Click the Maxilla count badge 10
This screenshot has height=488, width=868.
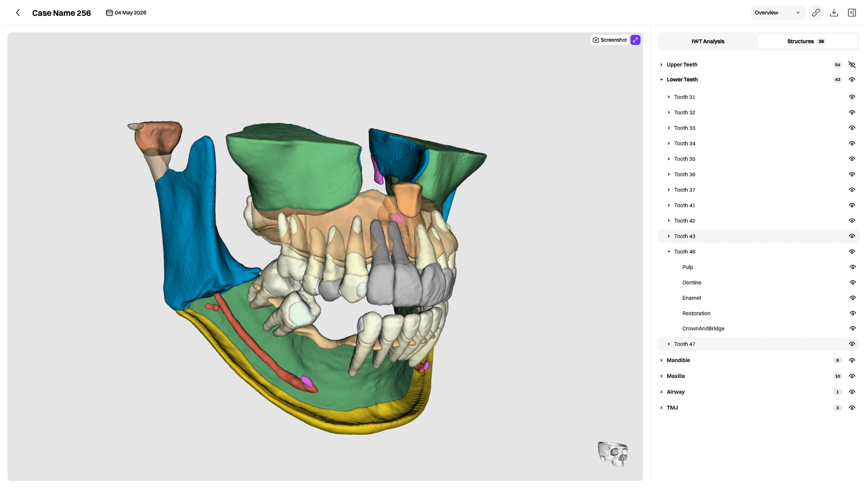[x=837, y=377]
